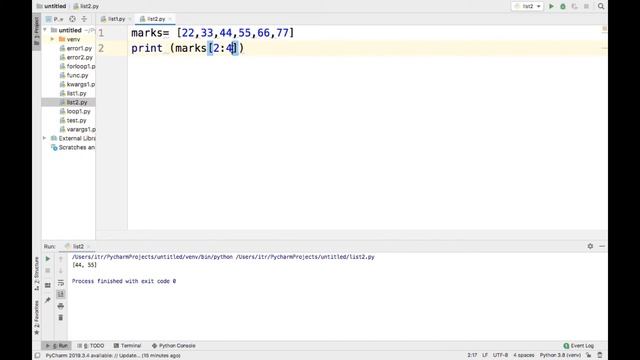Locate current file in Project tree

point(72,19)
